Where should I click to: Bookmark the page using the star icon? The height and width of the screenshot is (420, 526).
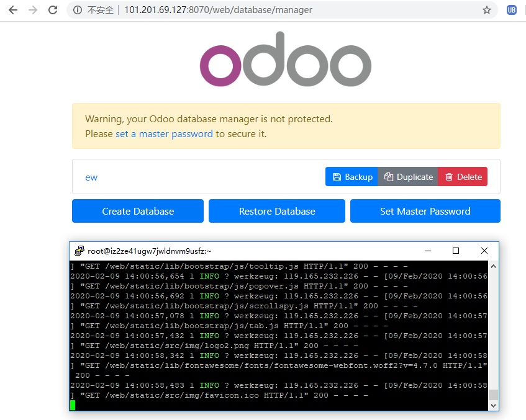pyautogui.click(x=487, y=10)
